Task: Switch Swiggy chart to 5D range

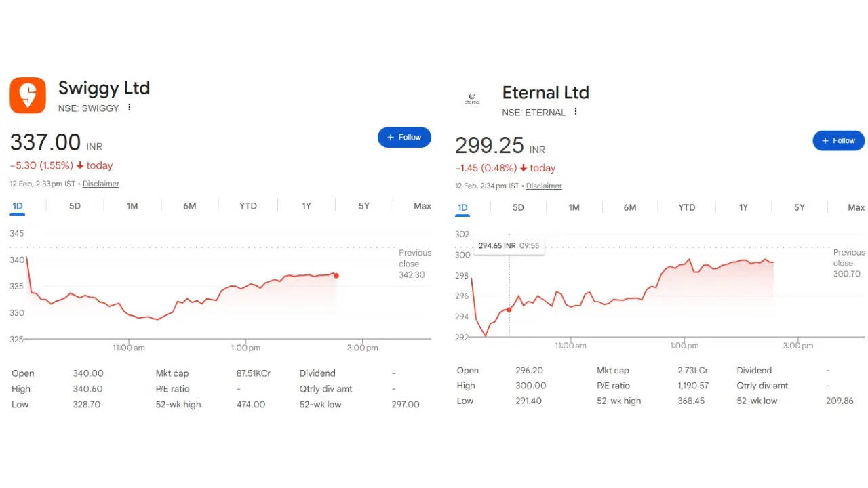Action: [75, 206]
